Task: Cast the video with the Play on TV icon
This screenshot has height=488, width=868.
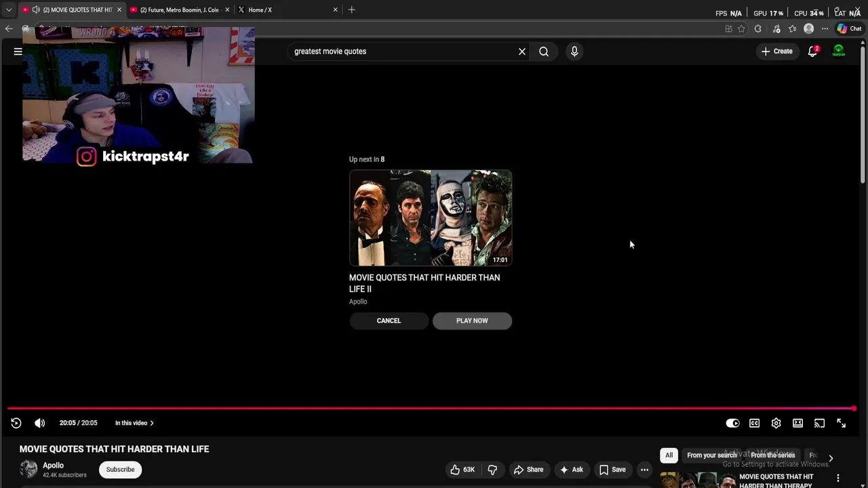Action: point(819,423)
